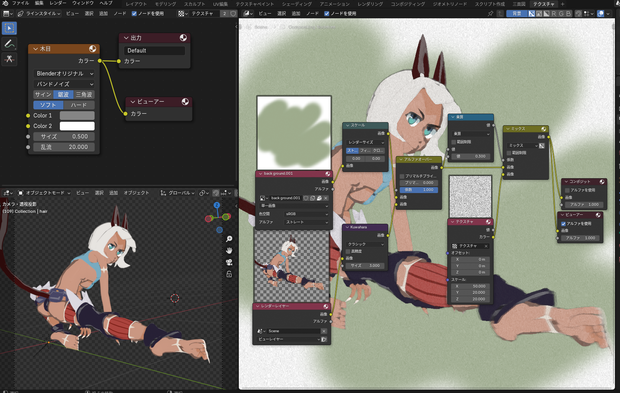This screenshot has width=620, height=393.
Task: Select the ハード option in wood node
Action: [x=79, y=105]
